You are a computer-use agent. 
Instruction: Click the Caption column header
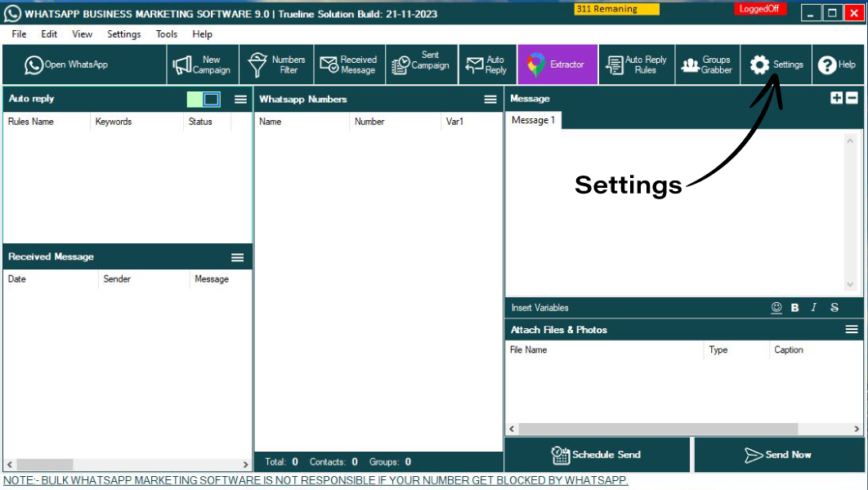coord(816,350)
